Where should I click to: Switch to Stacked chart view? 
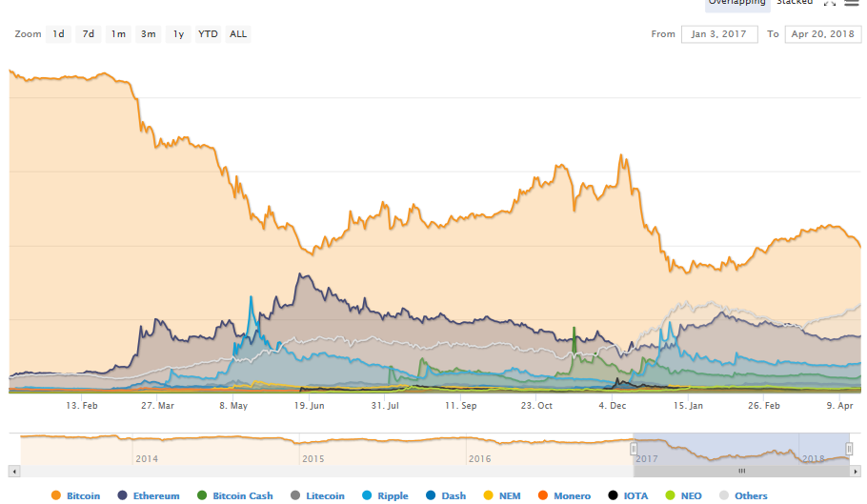point(794,3)
